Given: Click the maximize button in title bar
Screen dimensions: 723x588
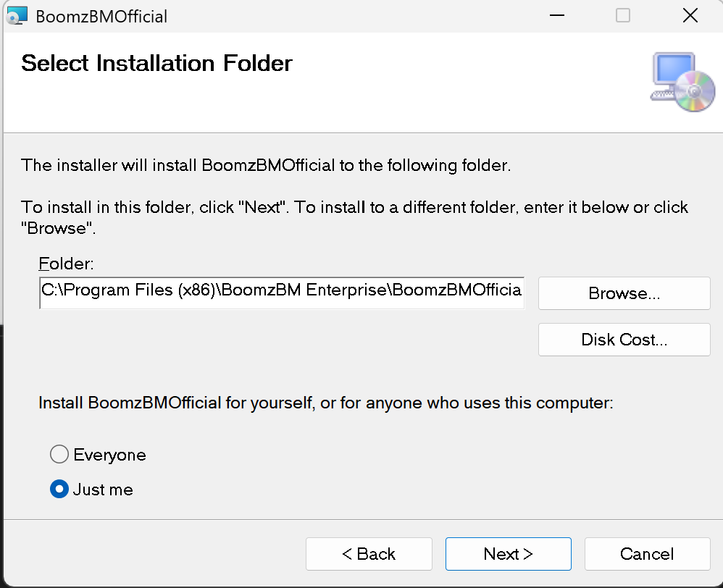Looking at the screenshot, I should [623, 15].
